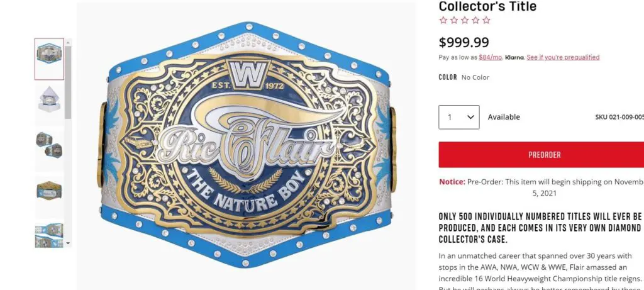Viewport: 644px width, 290px height.
Task: Click the second rating star
Action: pyautogui.click(x=453, y=20)
